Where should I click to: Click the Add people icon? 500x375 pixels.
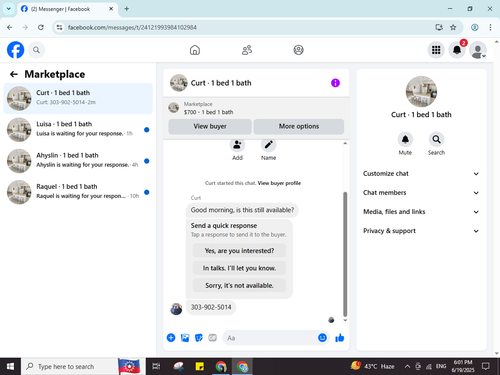pos(237,145)
